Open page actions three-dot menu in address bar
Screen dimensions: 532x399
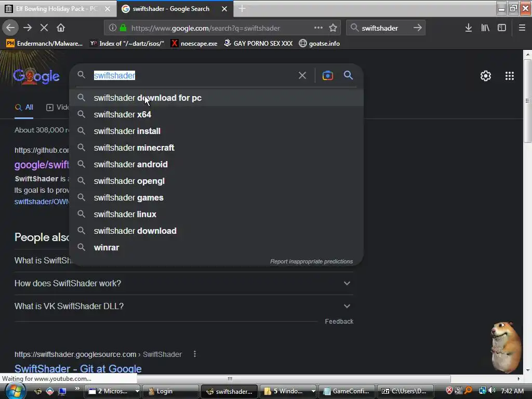pyautogui.click(x=318, y=28)
